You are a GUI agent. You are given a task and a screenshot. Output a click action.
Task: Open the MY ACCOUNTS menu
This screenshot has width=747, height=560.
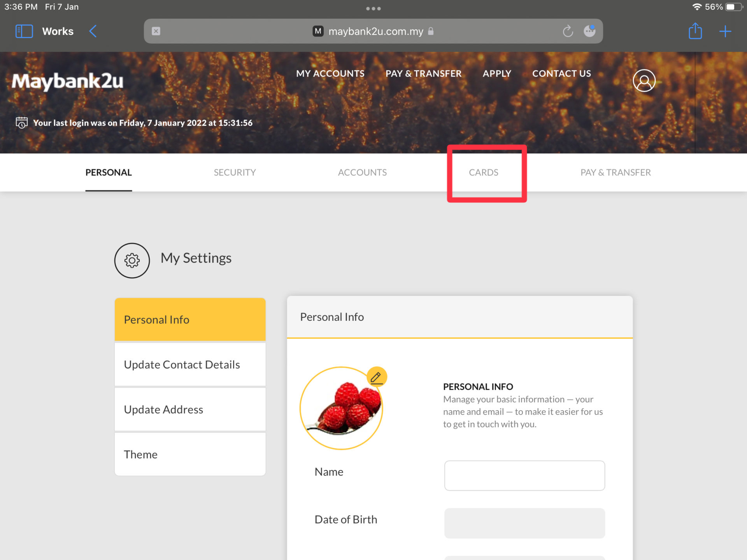coord(330,73)
